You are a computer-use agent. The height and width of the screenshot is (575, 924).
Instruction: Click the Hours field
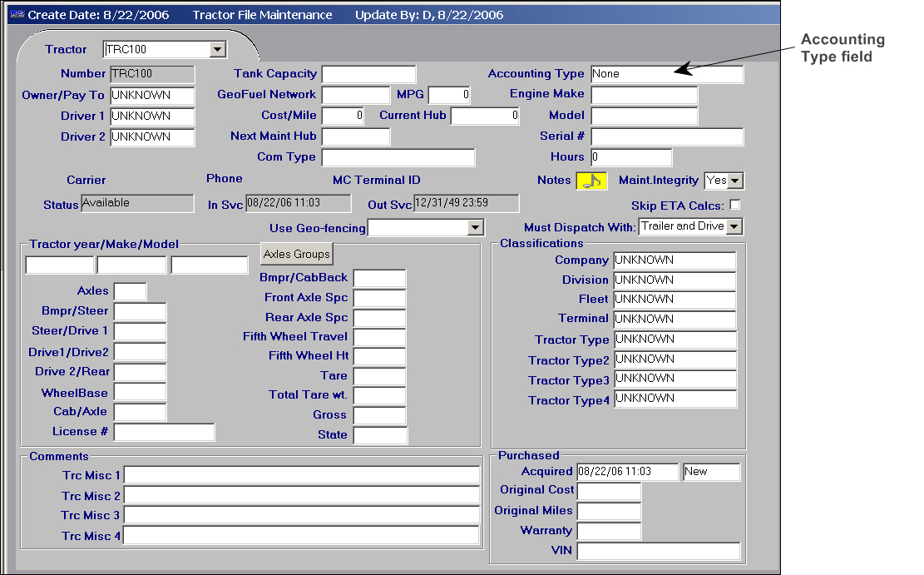(632, 157)
